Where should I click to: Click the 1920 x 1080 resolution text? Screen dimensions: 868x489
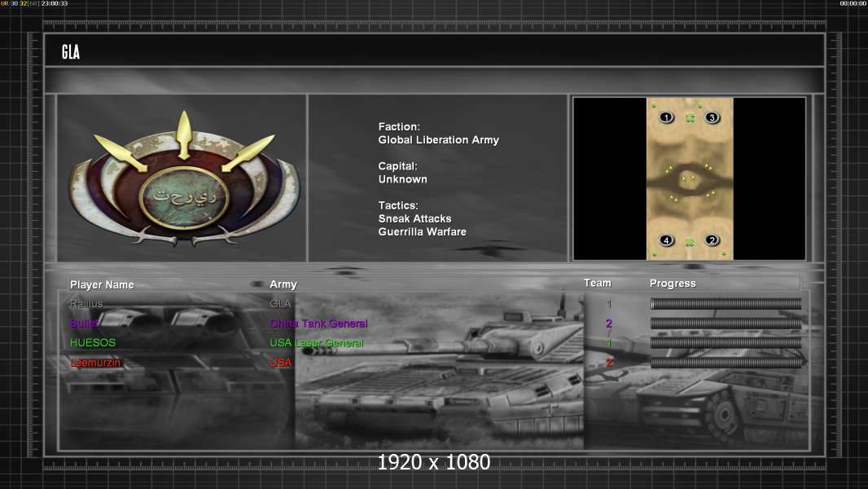[x=434, y=462]
